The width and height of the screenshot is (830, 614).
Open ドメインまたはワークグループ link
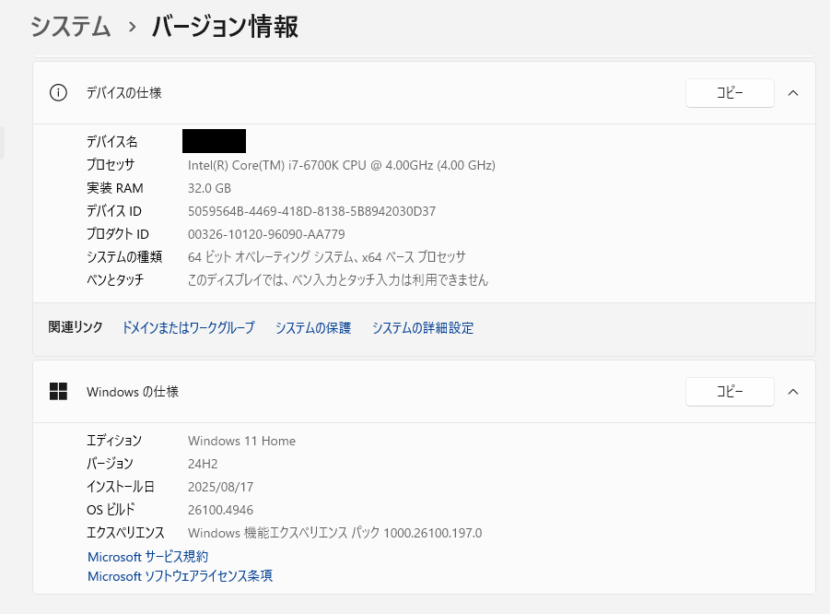coord(188,328)
